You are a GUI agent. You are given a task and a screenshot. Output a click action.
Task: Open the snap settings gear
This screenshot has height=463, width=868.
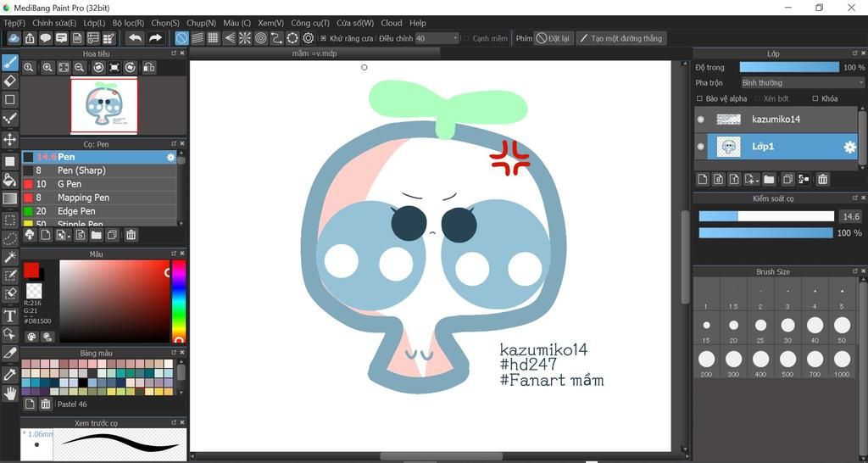coord(309,38)
